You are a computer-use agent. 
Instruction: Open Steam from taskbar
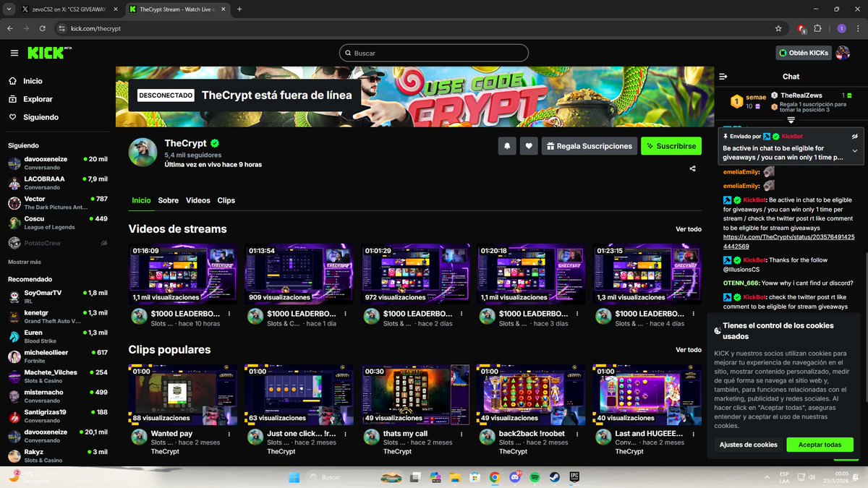coord(553,478)
